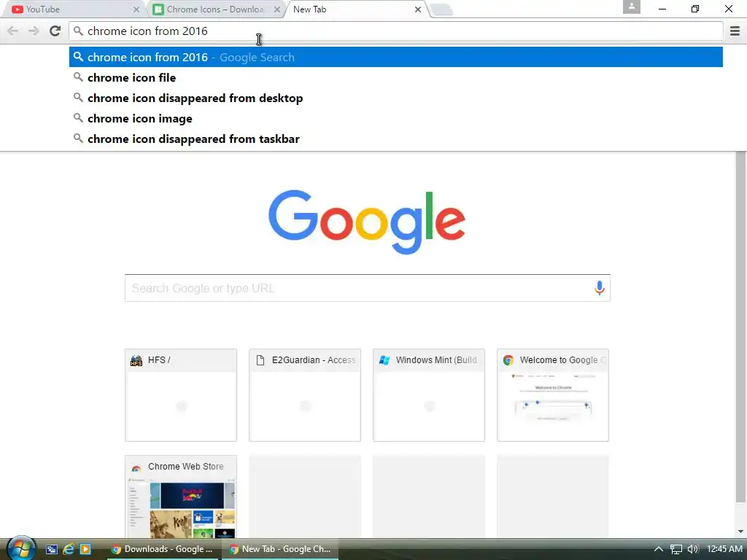Click the vertical page scrollbar
747x560 pixels.
(x=740, y=326)
